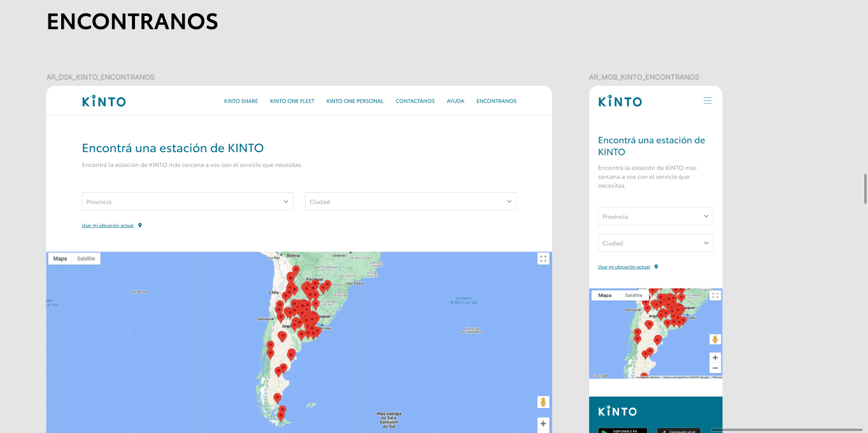Screen dimensions: 868x433
Task: Expand the desktop Provincia dropdown
Action: click(x=187, y=201)
